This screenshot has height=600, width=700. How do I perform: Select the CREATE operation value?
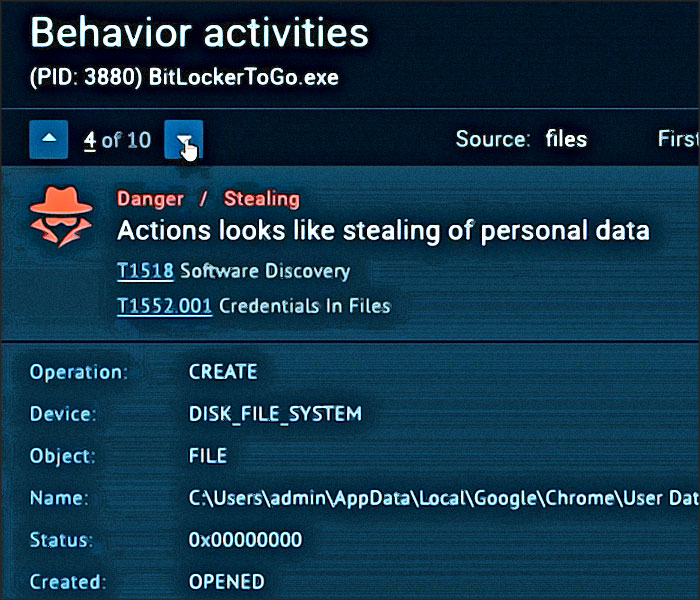[x=223, y=372]
